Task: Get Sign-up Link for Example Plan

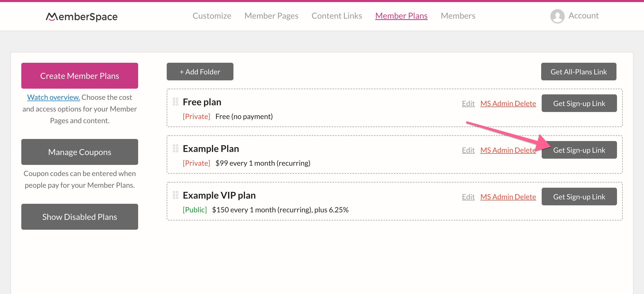Action: (579, 150)
